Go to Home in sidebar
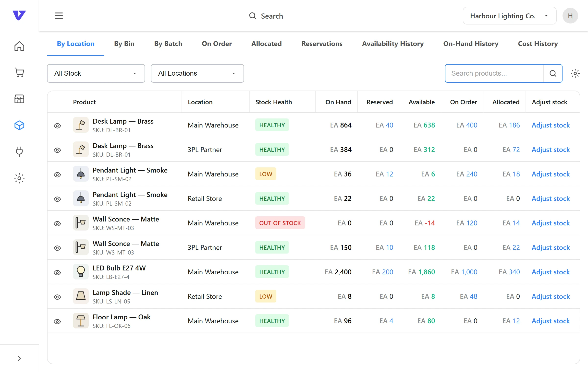 click(19, 46)
